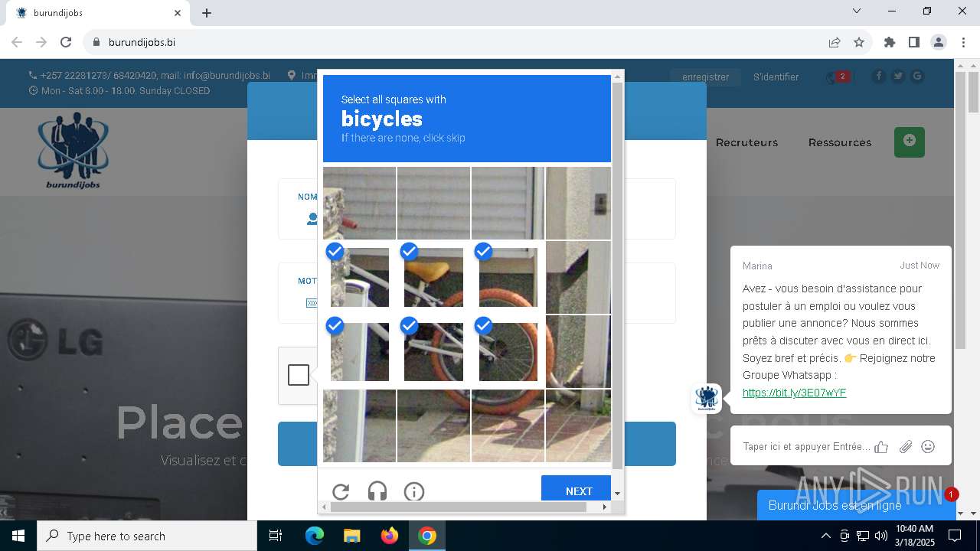Viewport: 980px width, 551px height.
Task: Select top-left tile with red handlebar grip
Action: 359,203
